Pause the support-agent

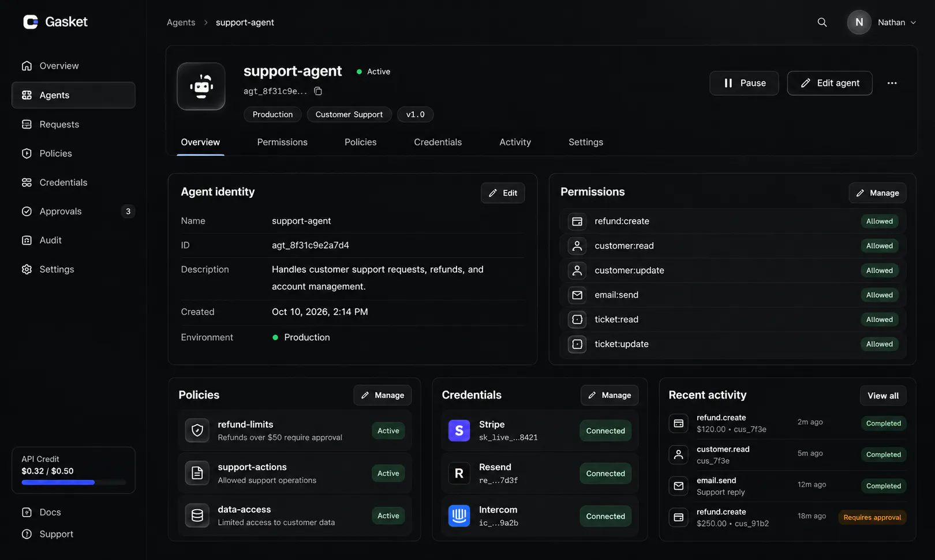pyautogui.click(x=744, y=83)
